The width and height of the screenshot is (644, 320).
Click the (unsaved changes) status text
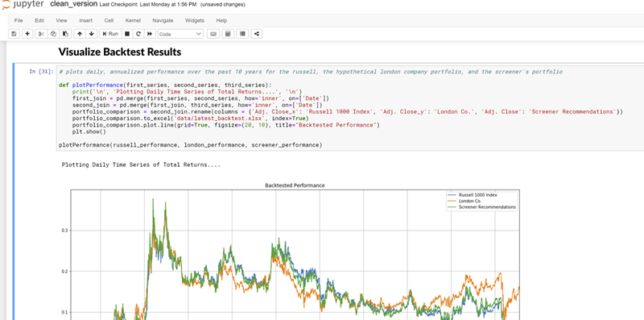223,5
